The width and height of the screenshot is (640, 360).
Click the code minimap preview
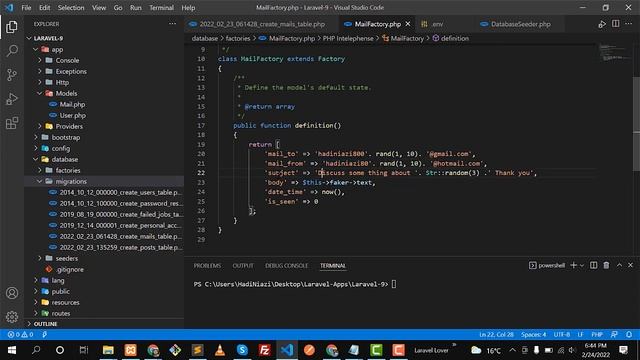614,53
